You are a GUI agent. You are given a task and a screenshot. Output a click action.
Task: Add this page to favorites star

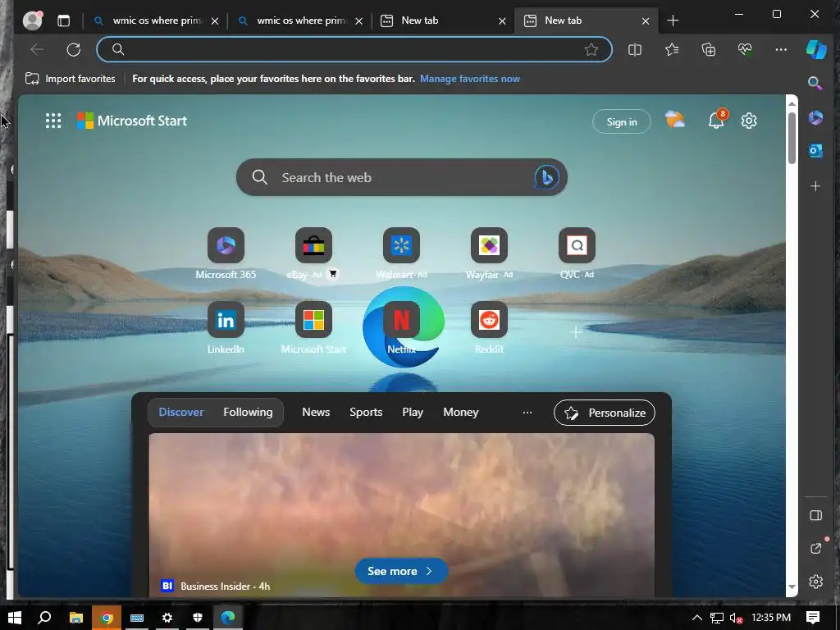click(591, 50)
